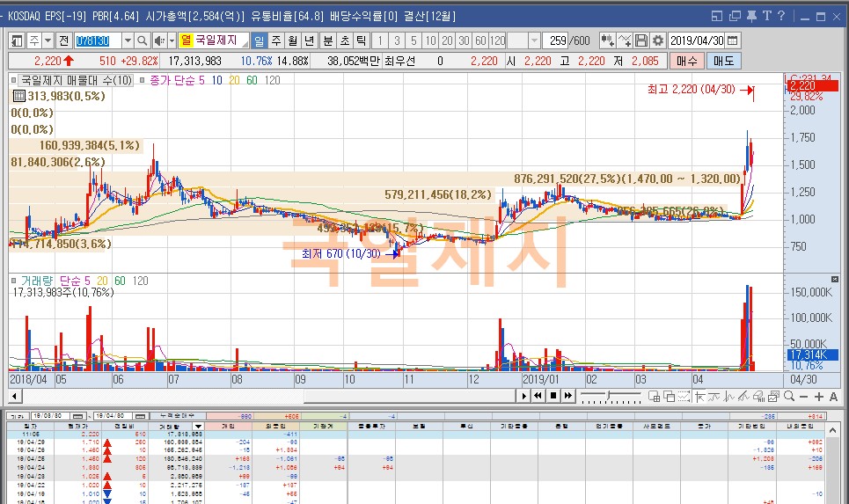Screen dimensions: 849x504
Task: Toggle the sound speaker icon
Action: tap(159, 40)
